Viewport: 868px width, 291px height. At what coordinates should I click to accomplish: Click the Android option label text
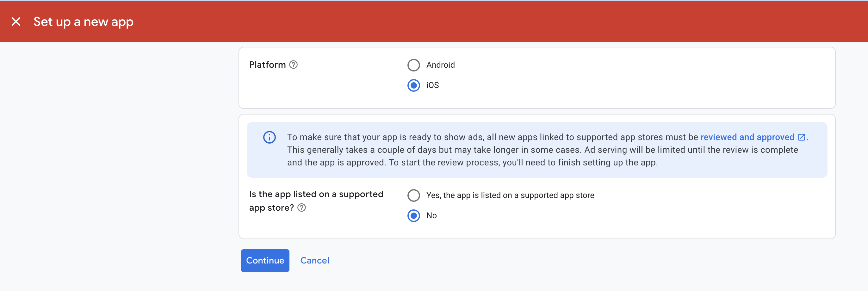click(x=440, y=65)
